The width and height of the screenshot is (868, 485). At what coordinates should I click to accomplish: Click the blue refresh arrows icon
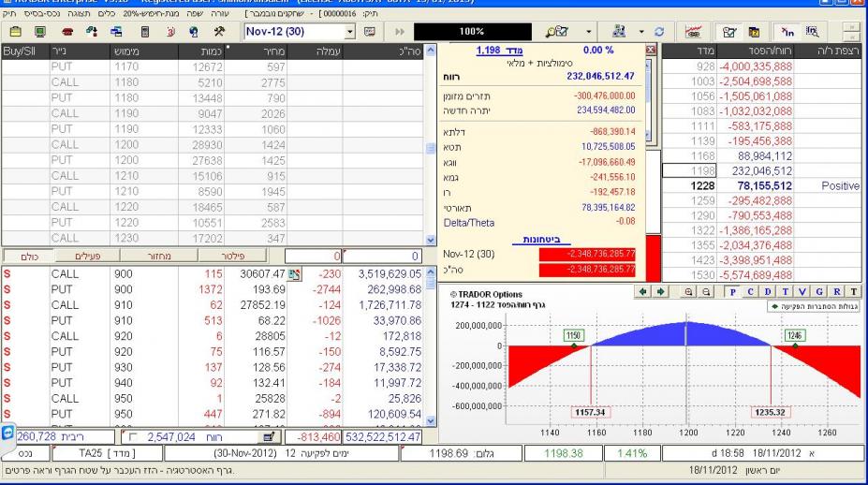[x=660, y=31]
